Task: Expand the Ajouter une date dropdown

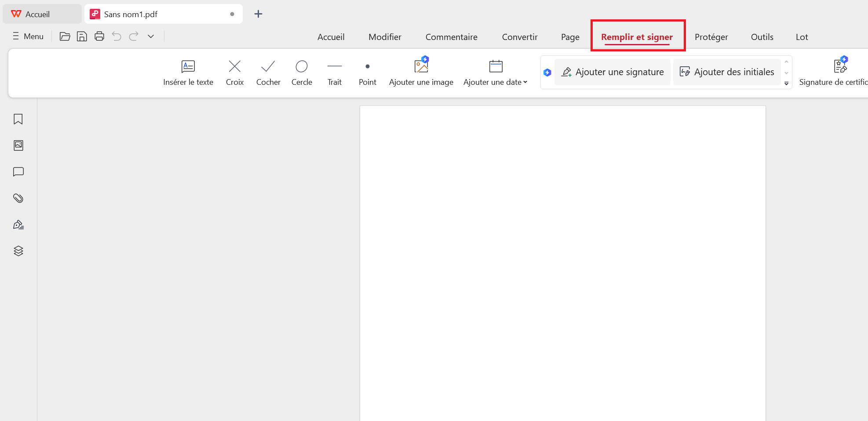Action: tap(525, 82)
